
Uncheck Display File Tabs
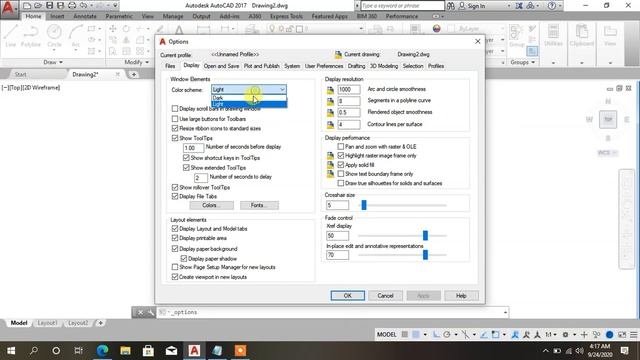(175, 196)
